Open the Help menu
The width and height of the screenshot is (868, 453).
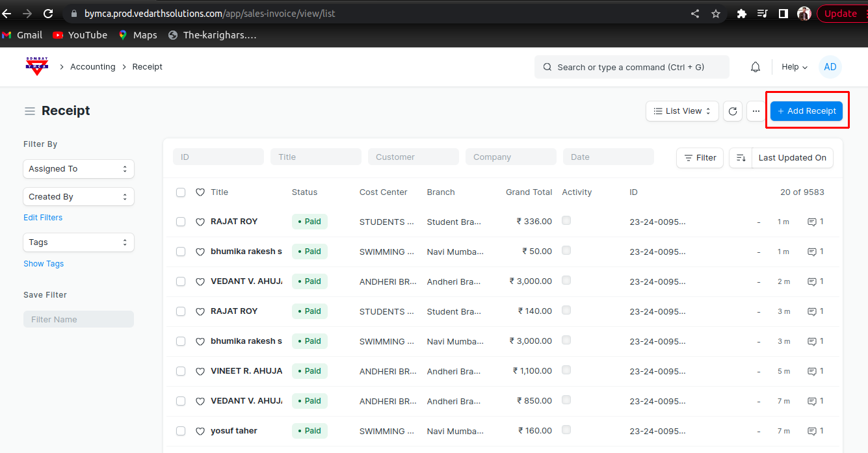794,67
